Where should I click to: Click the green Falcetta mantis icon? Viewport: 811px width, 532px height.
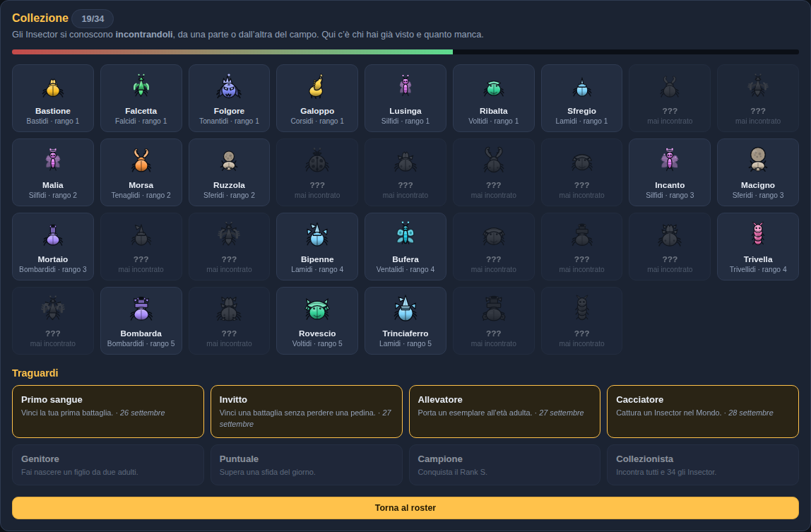pyautogui.click(x=141, y=86)
